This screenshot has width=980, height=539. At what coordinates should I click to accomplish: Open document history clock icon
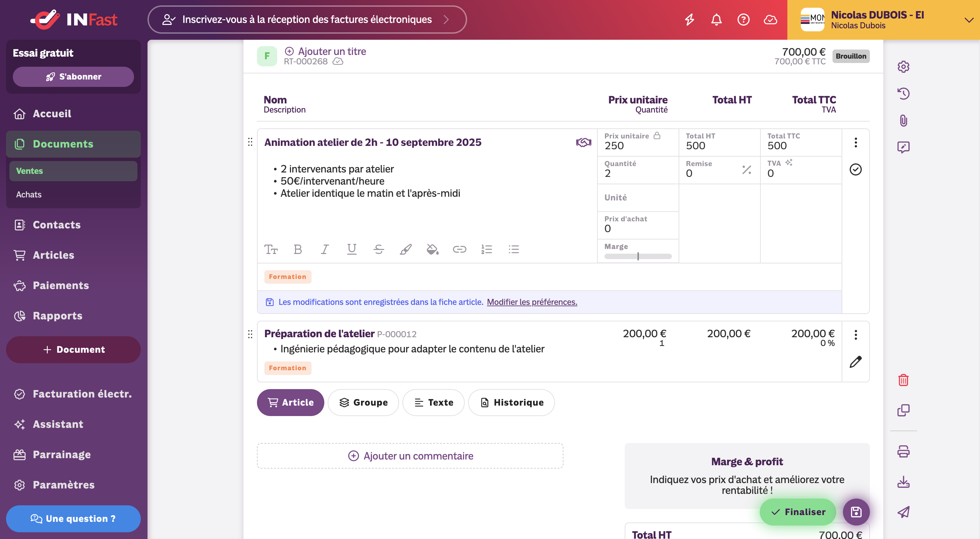point(903,94)
